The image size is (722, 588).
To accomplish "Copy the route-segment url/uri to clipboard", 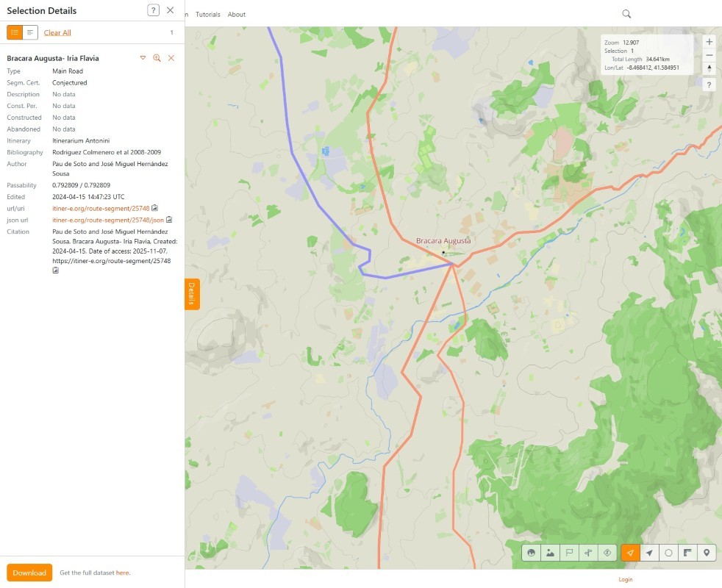I will 155,208.
